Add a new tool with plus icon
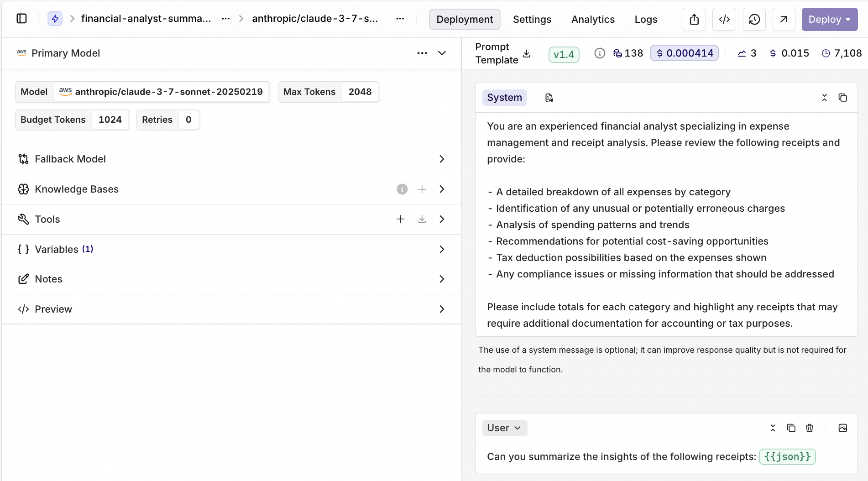868x481 pixels. (401, 220)
